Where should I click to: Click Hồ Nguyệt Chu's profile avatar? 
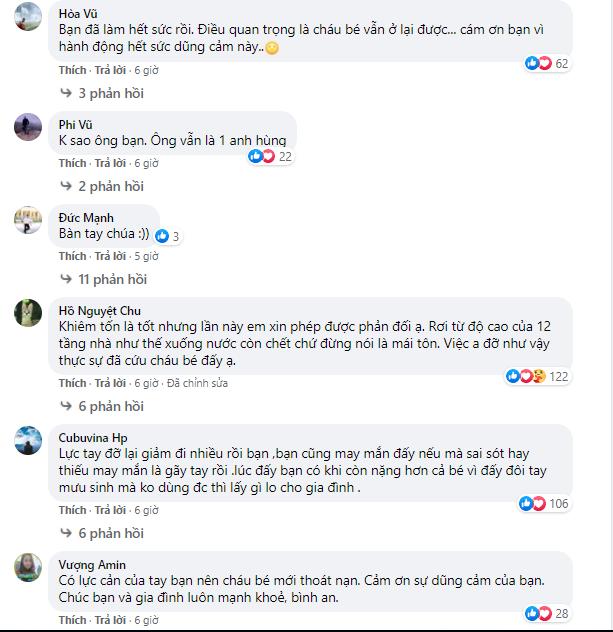click(28, 314)
